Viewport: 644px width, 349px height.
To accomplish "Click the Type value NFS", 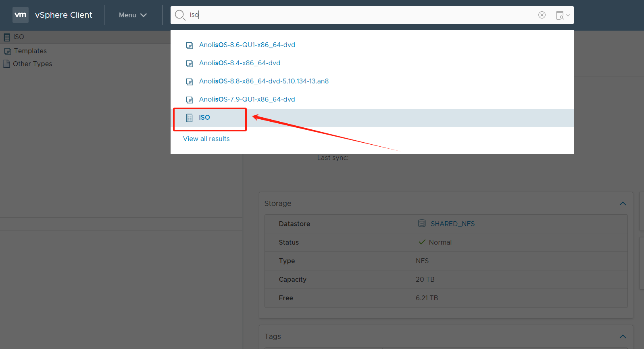I will 422,261.
